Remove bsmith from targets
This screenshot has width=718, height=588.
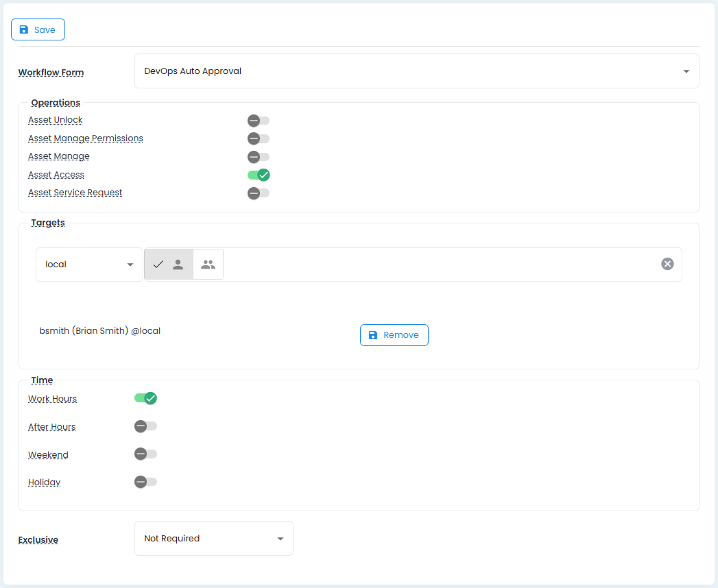(394, 335)
